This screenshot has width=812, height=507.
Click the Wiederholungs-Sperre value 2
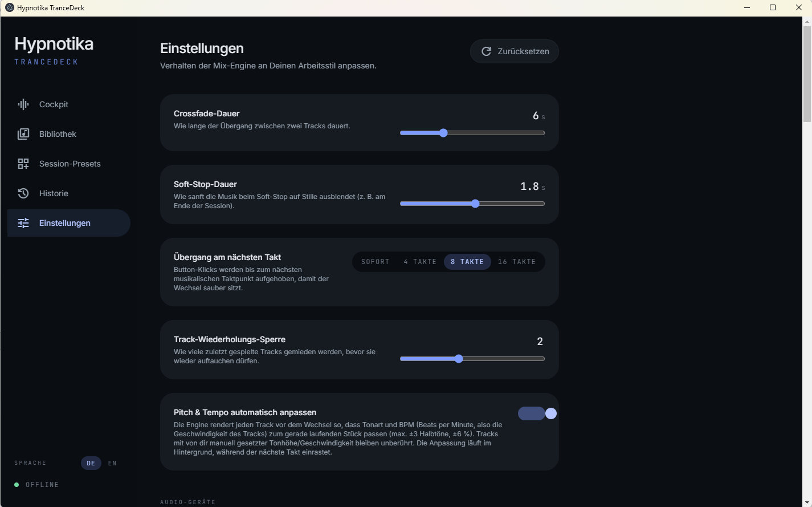point(540,342)
